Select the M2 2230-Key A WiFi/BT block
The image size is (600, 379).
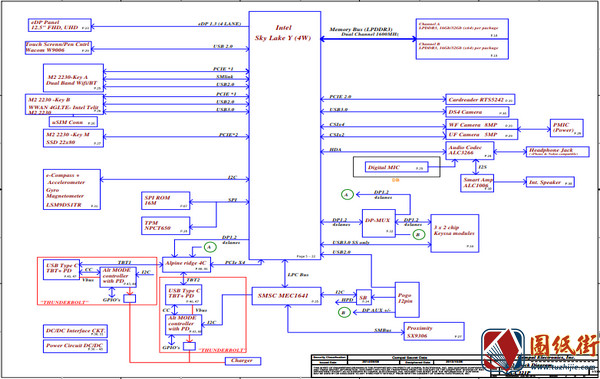(73, 78)
